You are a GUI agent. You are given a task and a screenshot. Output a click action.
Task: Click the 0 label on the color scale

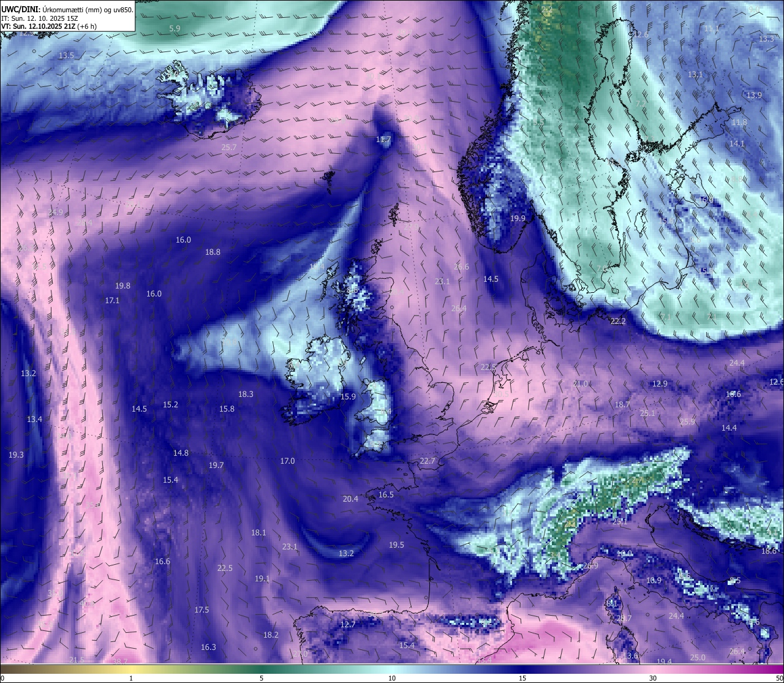pyautogui.click(x=2, y=678)
